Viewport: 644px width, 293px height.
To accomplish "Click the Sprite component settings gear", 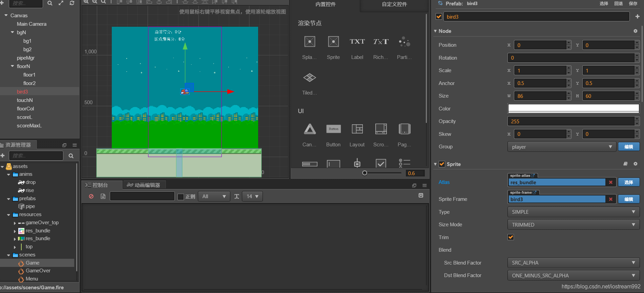I will click(x=636, y=164).
